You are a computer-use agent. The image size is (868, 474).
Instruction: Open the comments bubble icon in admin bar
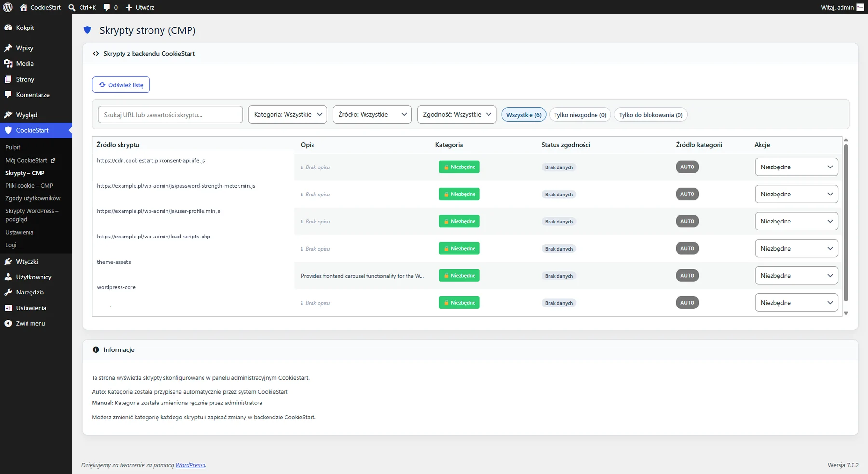tap(107, 7)
